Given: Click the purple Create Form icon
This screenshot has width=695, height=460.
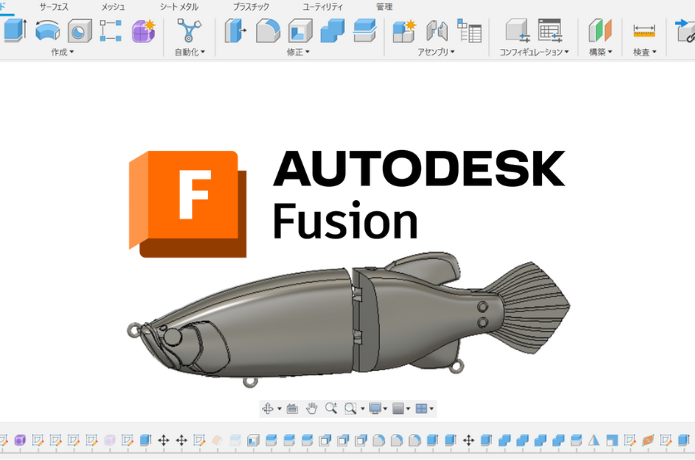Looking at the screenshot, I should tap(143, 31).
